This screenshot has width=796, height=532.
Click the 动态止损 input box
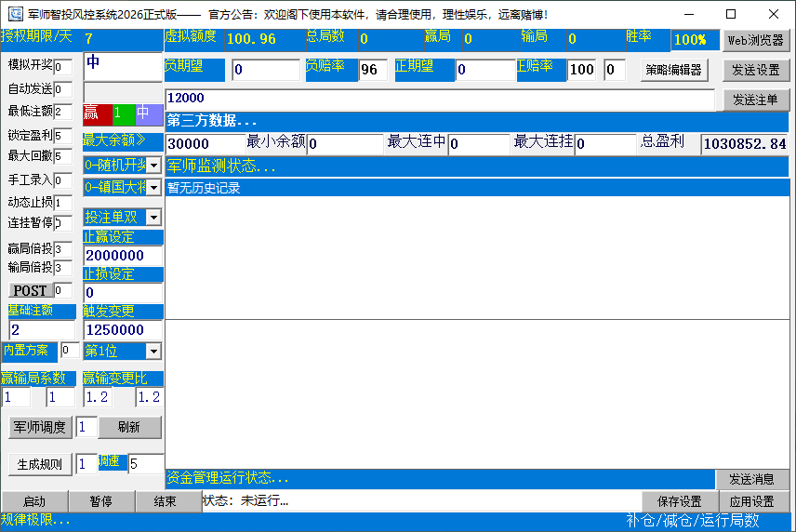point(63,203)
